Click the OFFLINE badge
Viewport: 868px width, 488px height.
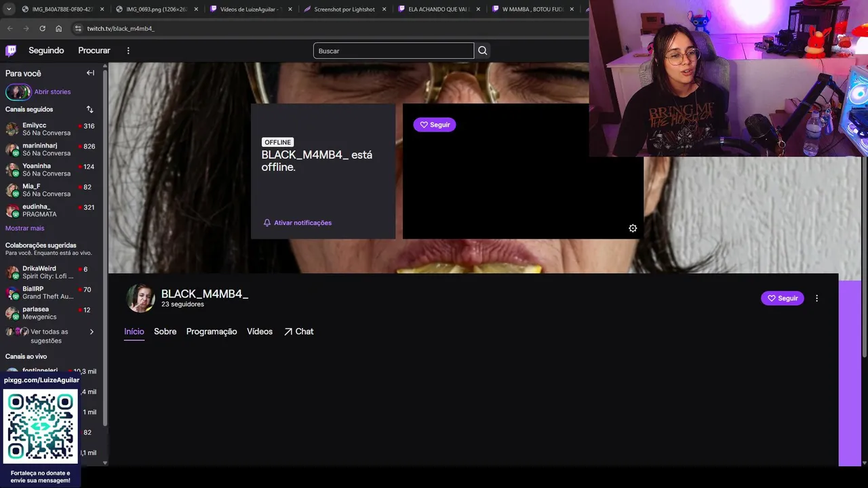click(277, 142)
